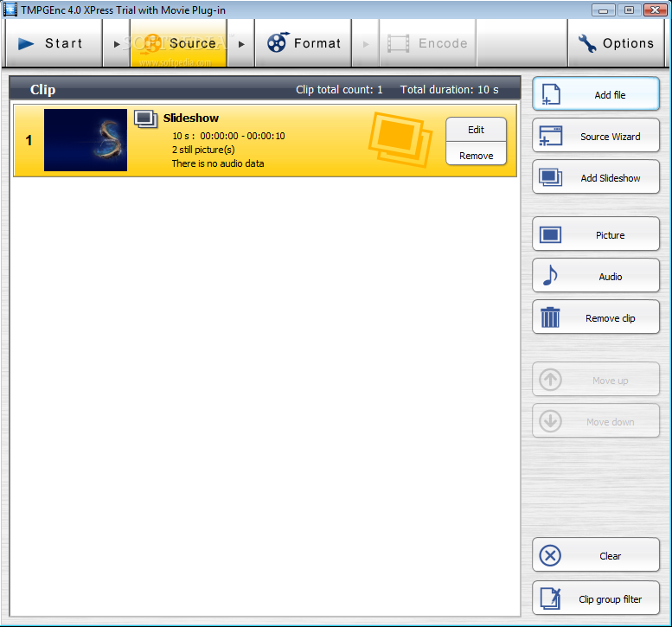This screenshot has width=672, height=627.
Task: Remove the Slideshow clip using its Remove button
Action: coord(476,155)
